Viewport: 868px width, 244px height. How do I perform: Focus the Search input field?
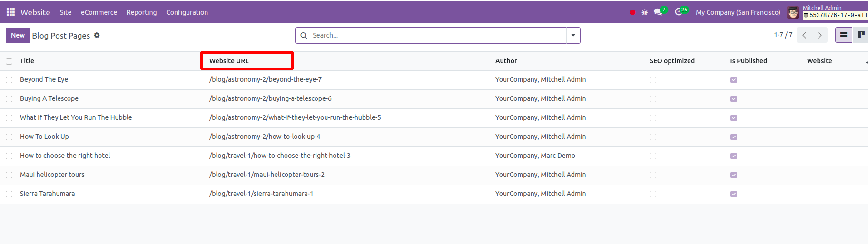coord(438,35)
